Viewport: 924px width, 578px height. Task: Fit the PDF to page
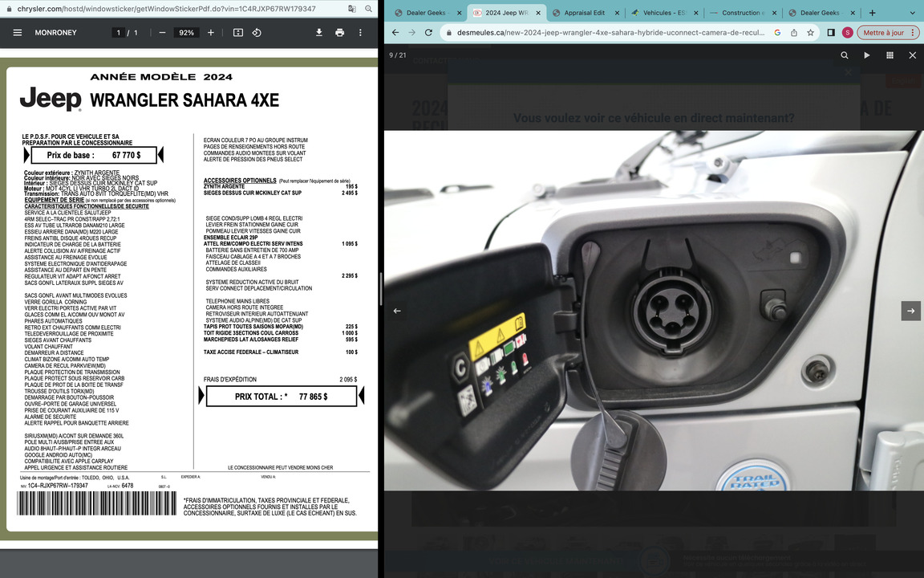(x=238, y=32)
